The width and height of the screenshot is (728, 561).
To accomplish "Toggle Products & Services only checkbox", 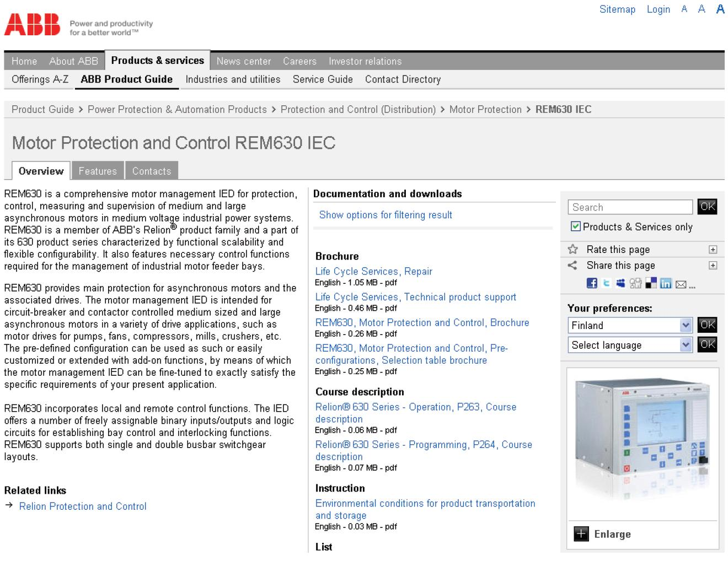I will point(576,226).
